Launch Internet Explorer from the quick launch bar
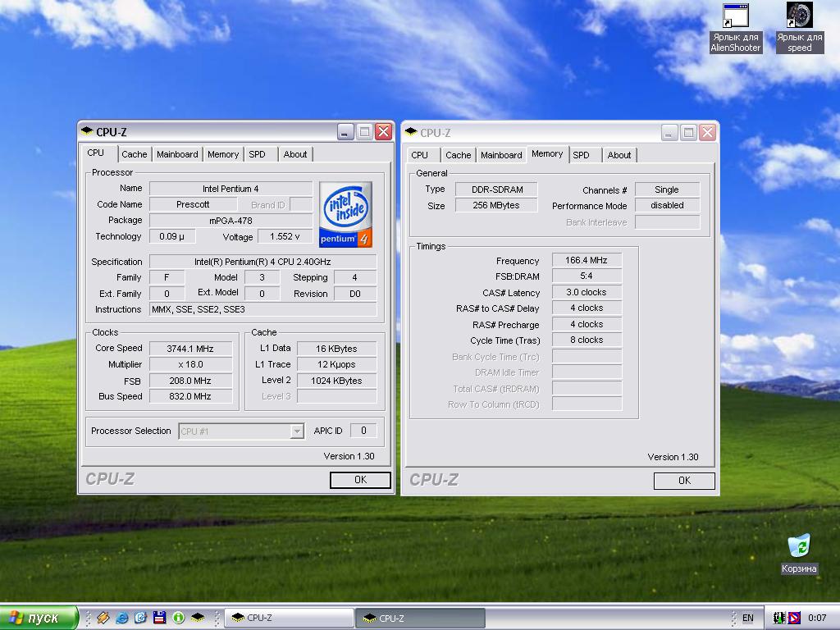The width and height of the screenshot is (840, 630). point(122,618)
